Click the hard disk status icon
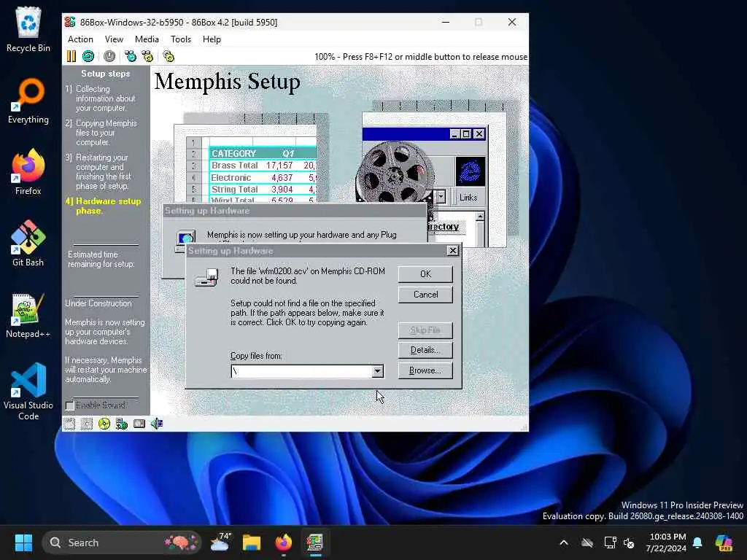This screenshot has width=747, height=560. pyautogui.click(x=139, y=424)
